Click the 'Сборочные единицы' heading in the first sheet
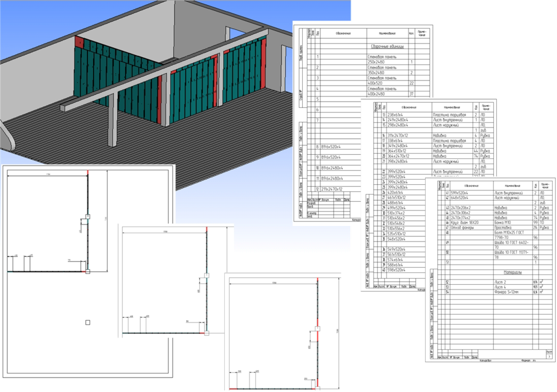 coord(387,46)
